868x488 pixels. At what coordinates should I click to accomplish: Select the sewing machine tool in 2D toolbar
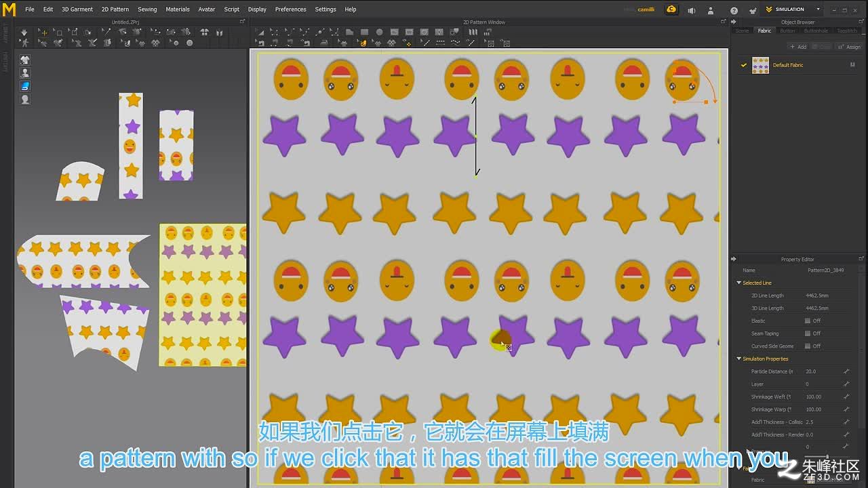259,43
